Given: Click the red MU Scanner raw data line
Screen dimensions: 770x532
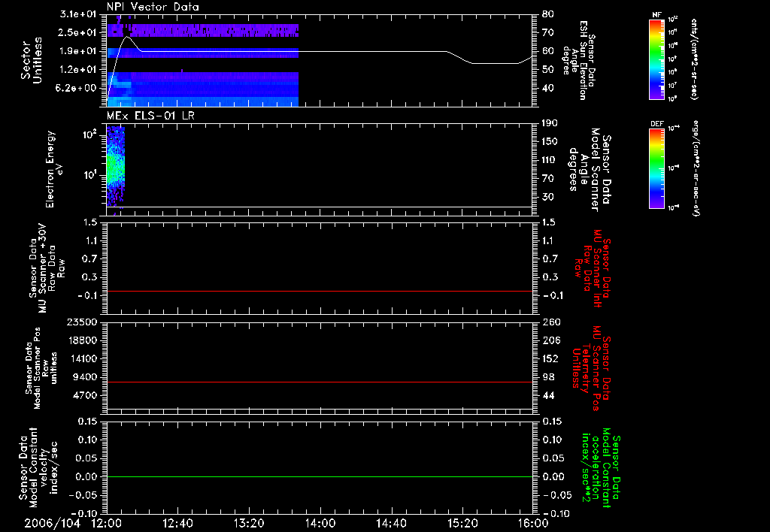Looking at the screenshot, I should (x=320, y=291).
